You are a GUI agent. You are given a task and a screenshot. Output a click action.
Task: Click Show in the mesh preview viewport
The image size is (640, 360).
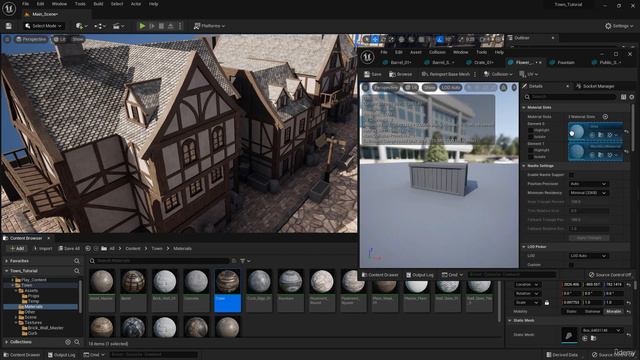click(429, 87)
